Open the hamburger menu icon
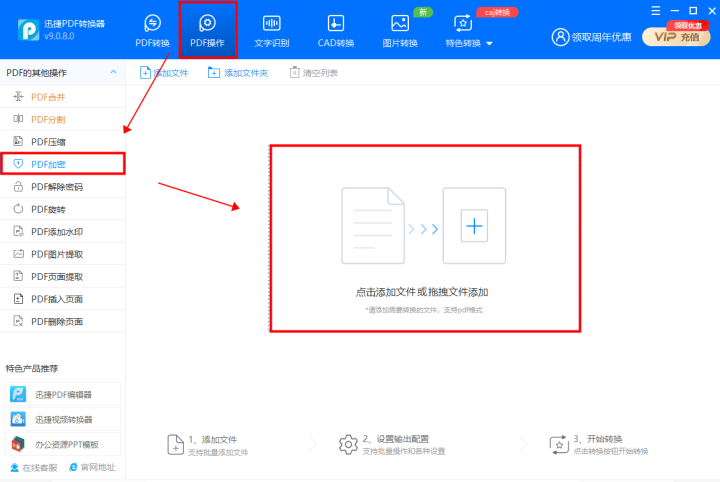Screen dimensions: 720x482 [x=656, y=11]
